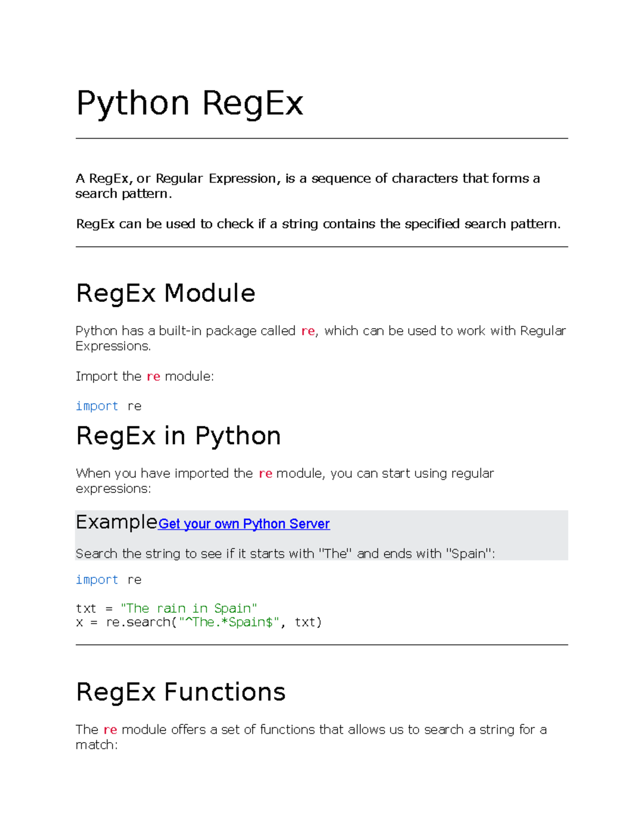Screen dimensions: 644x834
Task: Click red re in 'imported the re module'
Action: tap(266, 474)
